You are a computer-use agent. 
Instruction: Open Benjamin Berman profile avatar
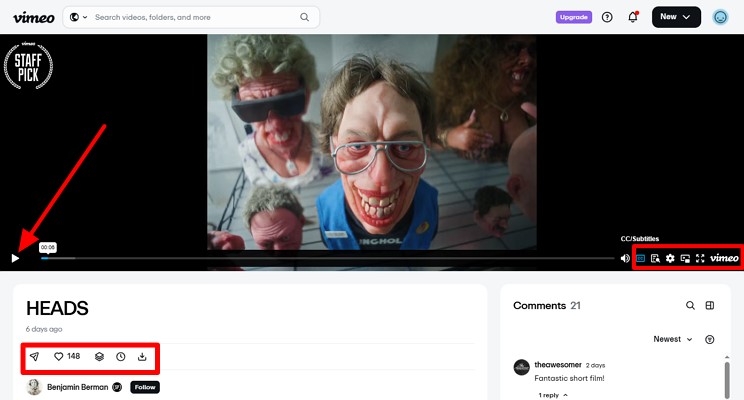click(34, 387)
